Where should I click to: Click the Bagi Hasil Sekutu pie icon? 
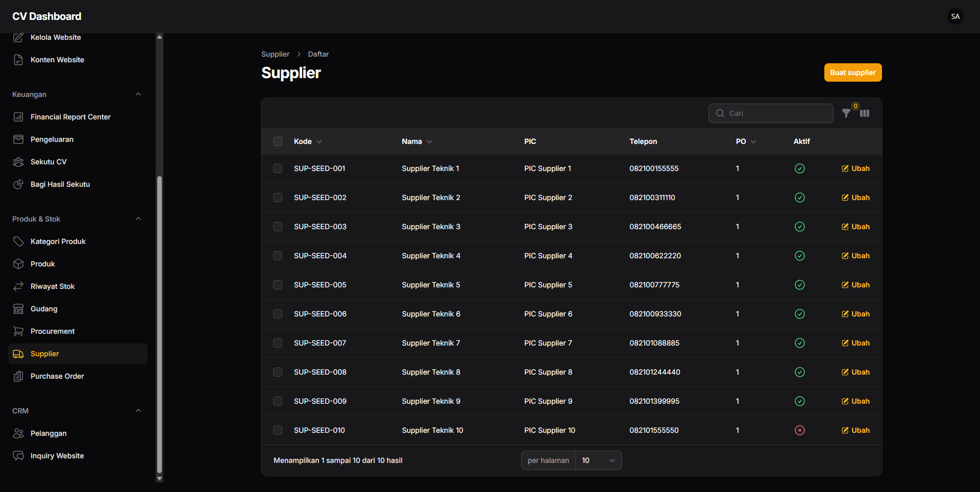(18, 184)
